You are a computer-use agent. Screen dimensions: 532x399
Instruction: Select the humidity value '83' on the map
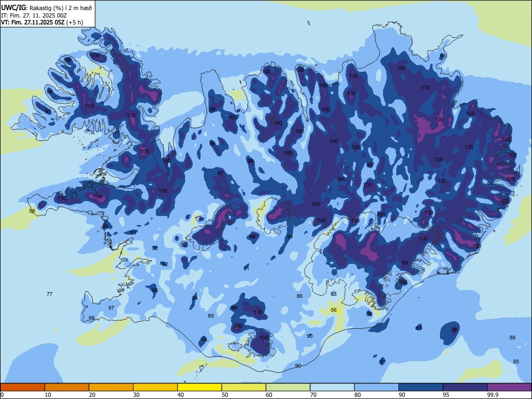[x=334, y=294]
